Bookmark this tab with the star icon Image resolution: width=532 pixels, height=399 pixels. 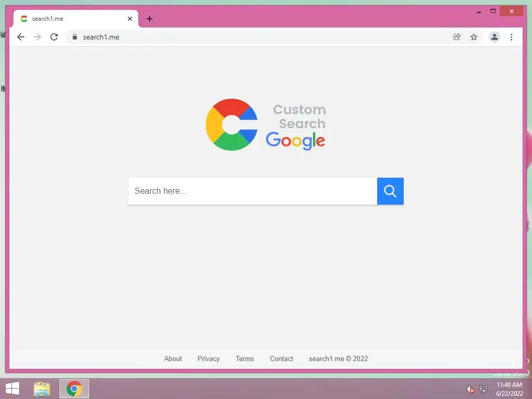(x=474, y=37)
